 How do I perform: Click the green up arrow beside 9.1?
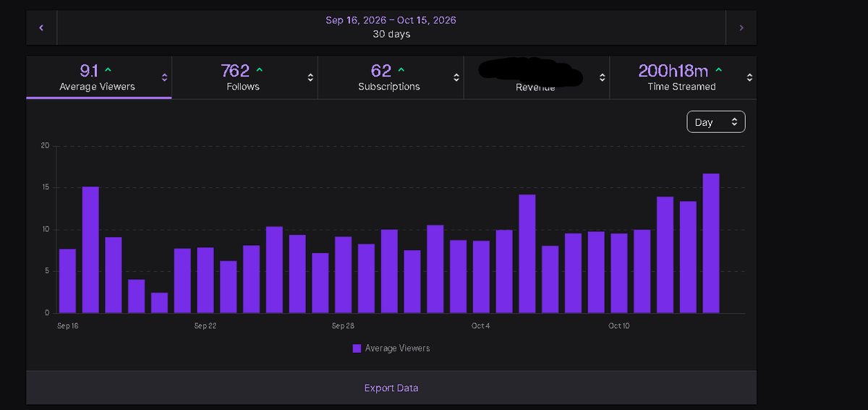(x=109, y=69)
